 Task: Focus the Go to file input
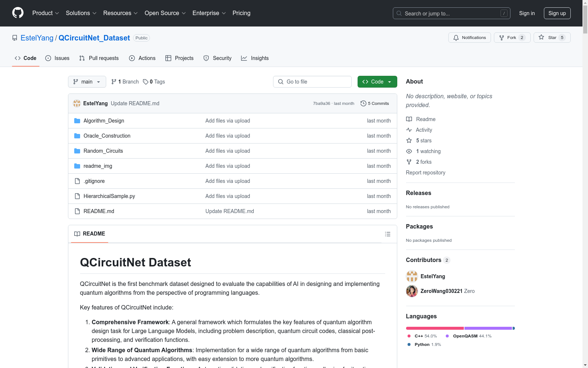[312, 82]
